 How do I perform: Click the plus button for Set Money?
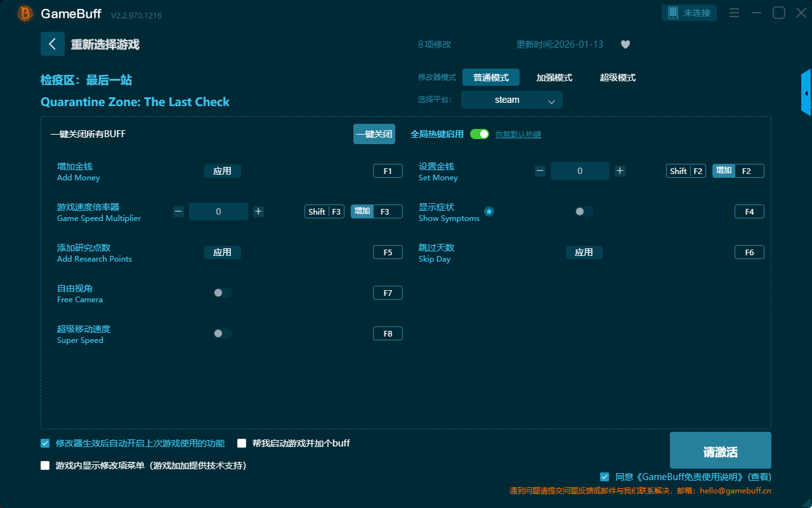[x=620, y=171]
